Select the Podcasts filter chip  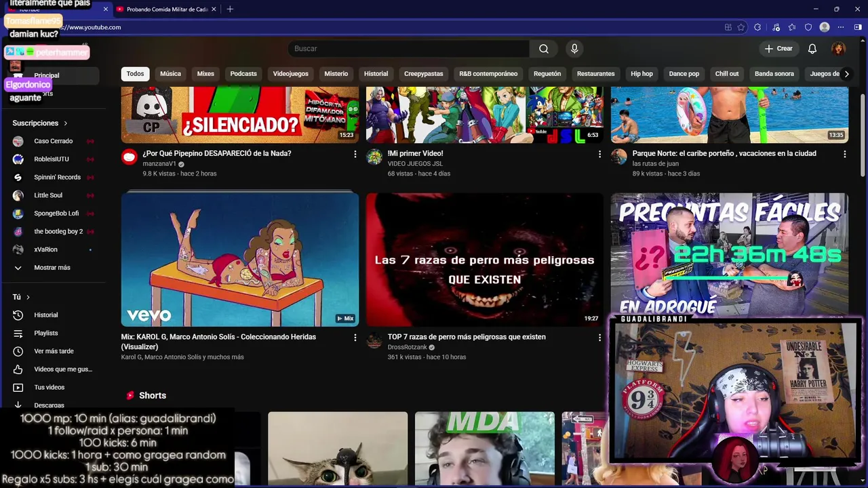click(x=243, y=74)
